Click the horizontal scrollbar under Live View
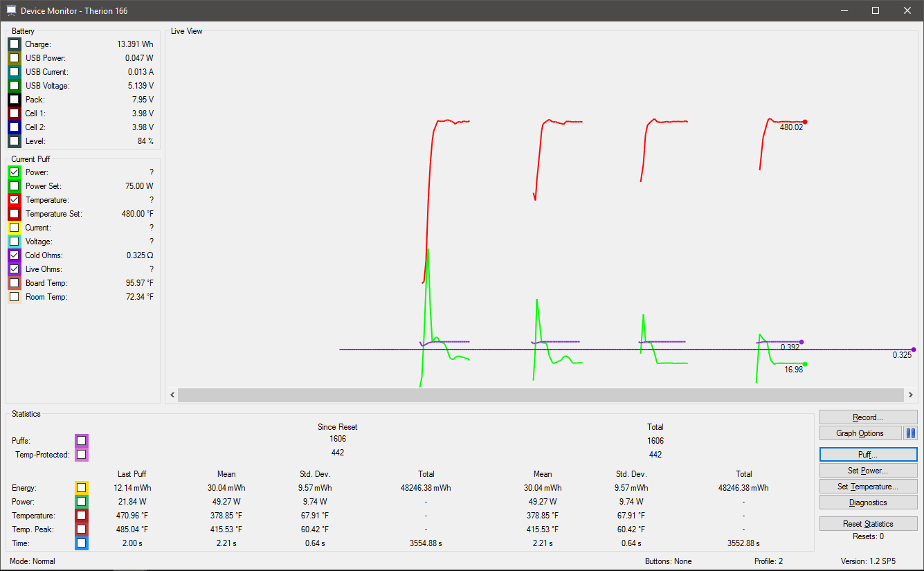This screenshot has width=924, height=571. [x=540, y=395]
